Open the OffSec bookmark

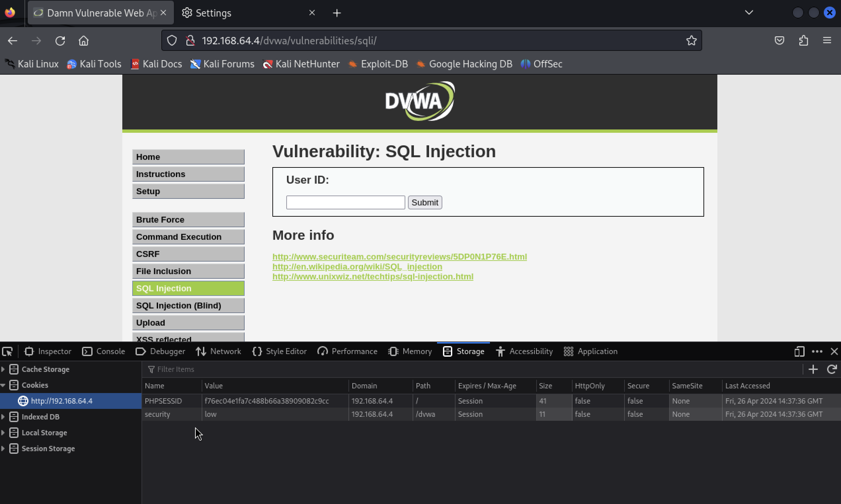pos(541,64)
